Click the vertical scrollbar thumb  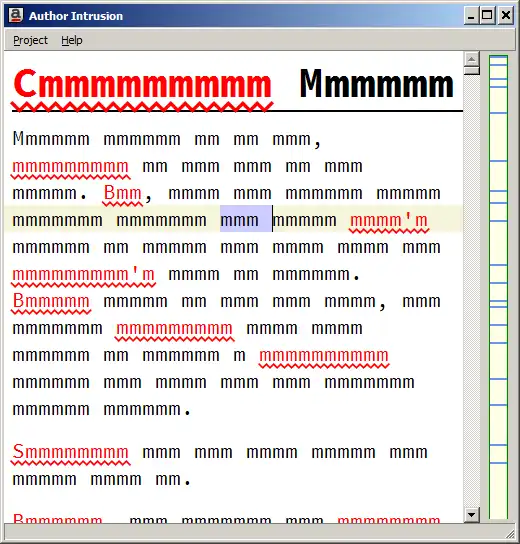coord(471,71)
